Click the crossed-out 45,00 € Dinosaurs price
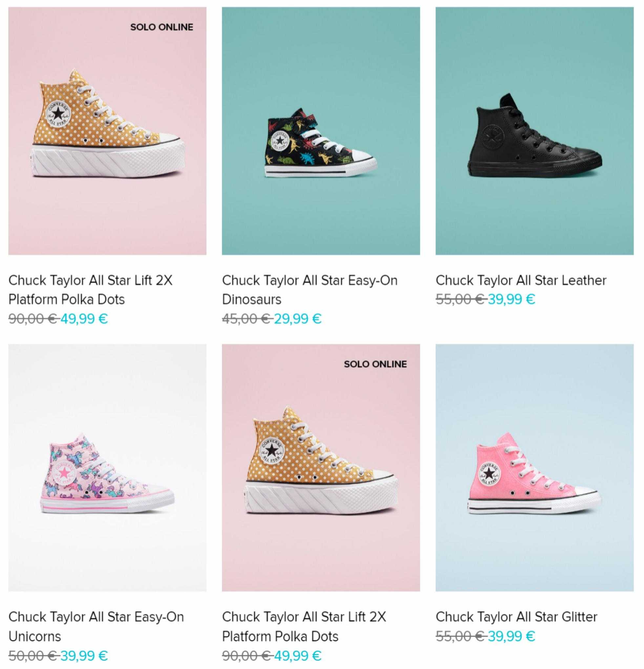Image resolution: width=644 pixels, height=669 pixels. pos(246,319)
